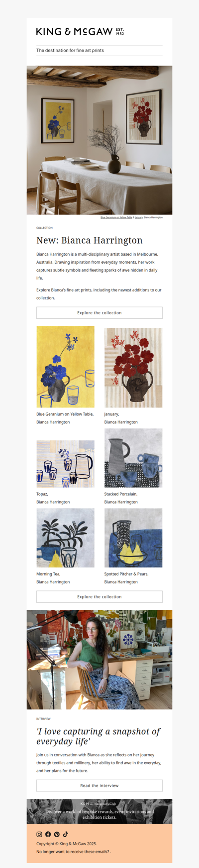Click the unsubscribe emails link in footer
The height and width of the screenshot is (868, 199).
pos(74,852)
